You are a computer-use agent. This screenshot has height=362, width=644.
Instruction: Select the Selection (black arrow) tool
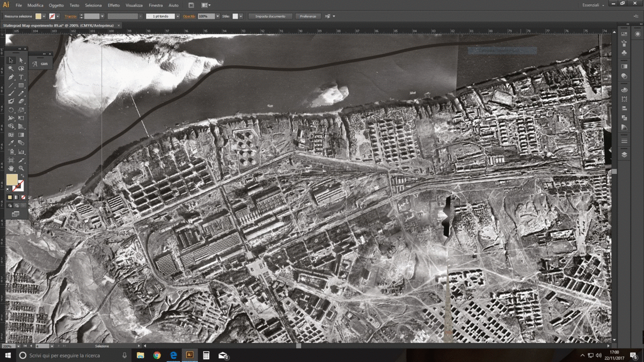click(x=11, y=60)
